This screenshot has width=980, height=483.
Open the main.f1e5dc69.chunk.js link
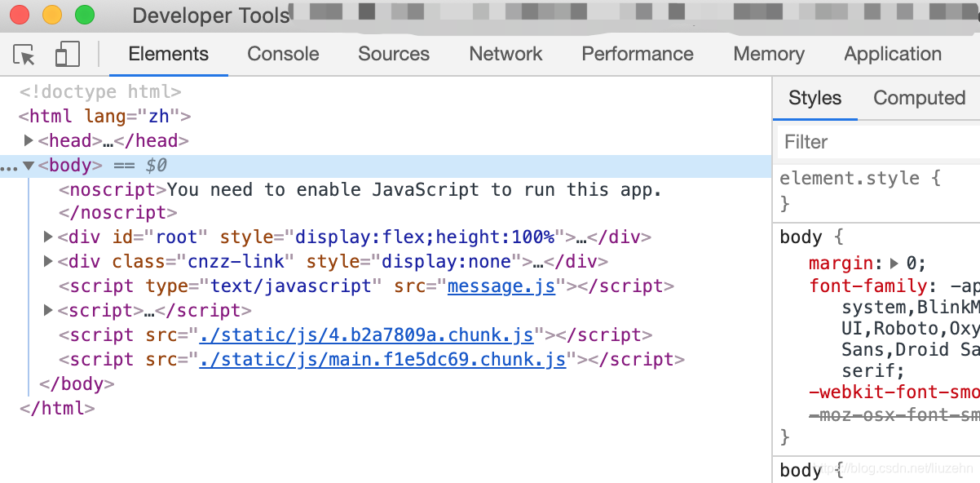(x=382, y=360)
